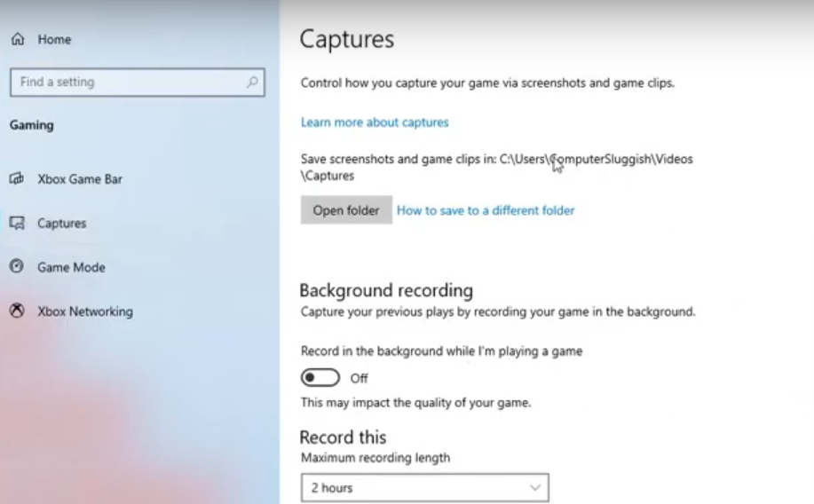Open How to save to a different folder
The height and width of the screenshot is (504, 814).
(486, 210)
